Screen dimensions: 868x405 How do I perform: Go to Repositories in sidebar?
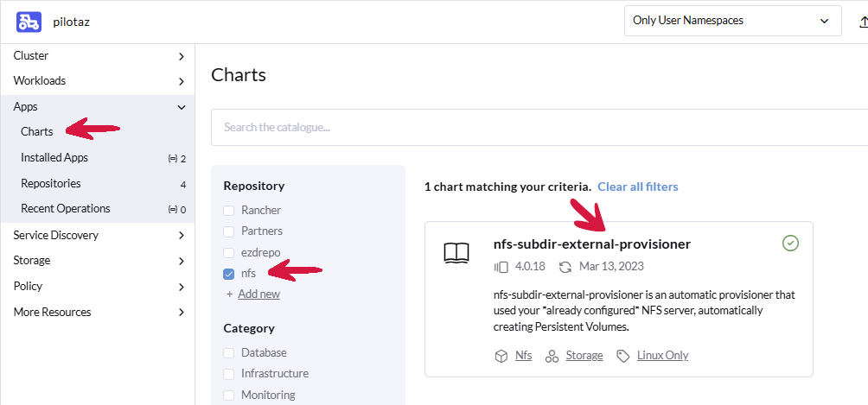51,183
